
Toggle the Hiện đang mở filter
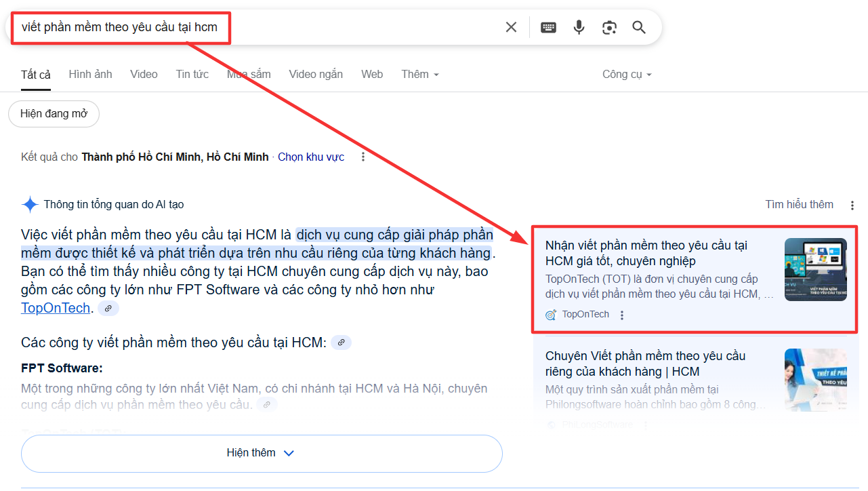click(54, 114)
